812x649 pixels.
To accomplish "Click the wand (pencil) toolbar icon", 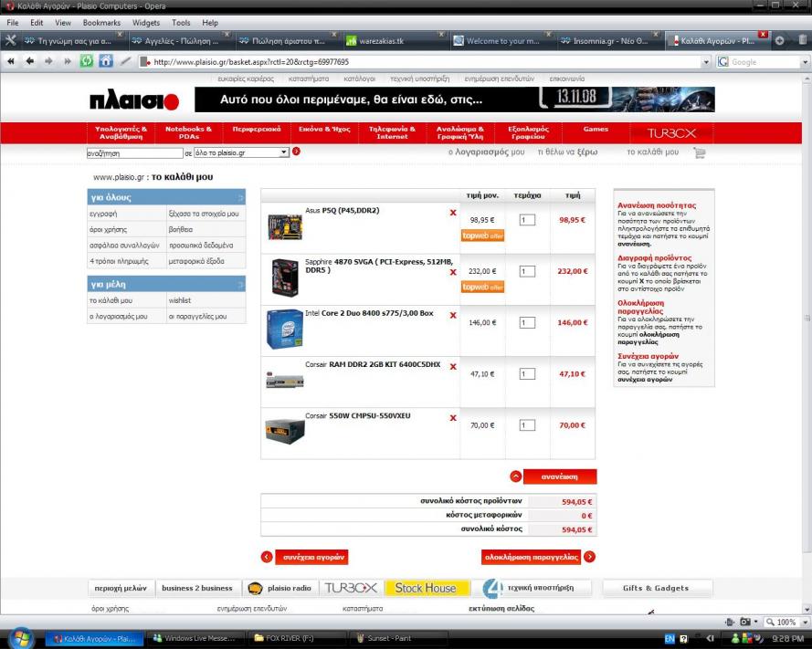I will point(125,61).
